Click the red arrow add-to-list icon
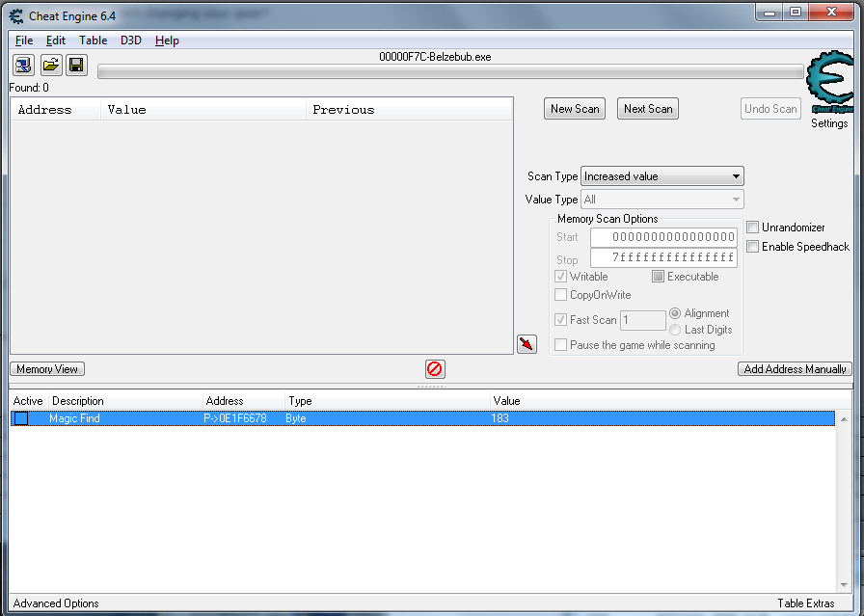The width and height of the screenshot is (864, 616). [x=526, y=344]
